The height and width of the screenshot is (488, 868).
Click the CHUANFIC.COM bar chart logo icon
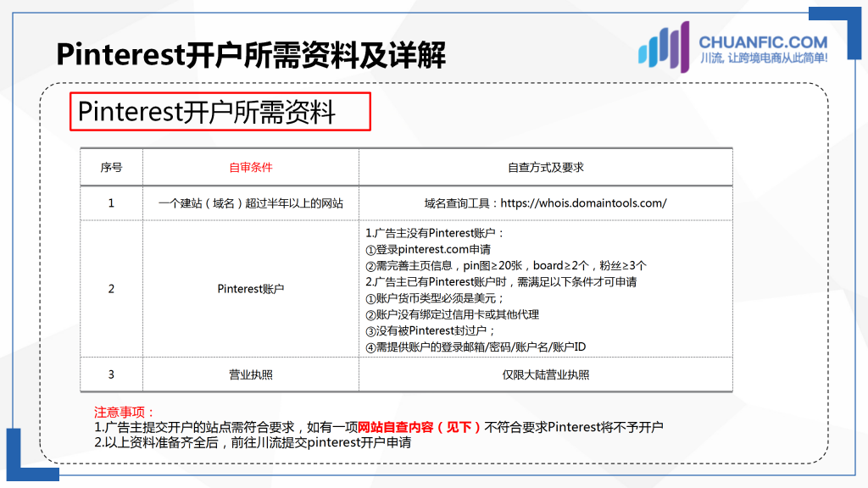[x=664, y=47]
